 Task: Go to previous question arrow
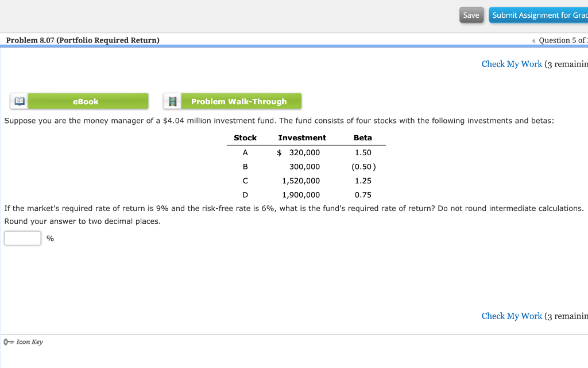[x=533, y=41]
